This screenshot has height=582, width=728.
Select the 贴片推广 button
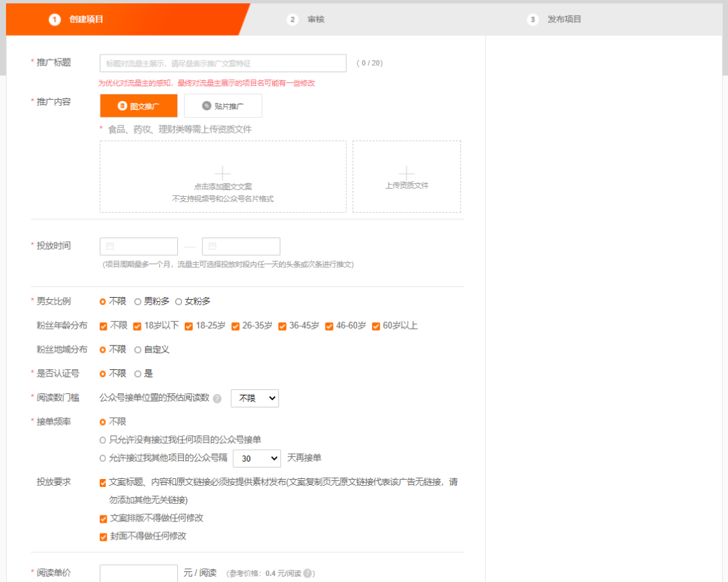[x=223, y=106]
